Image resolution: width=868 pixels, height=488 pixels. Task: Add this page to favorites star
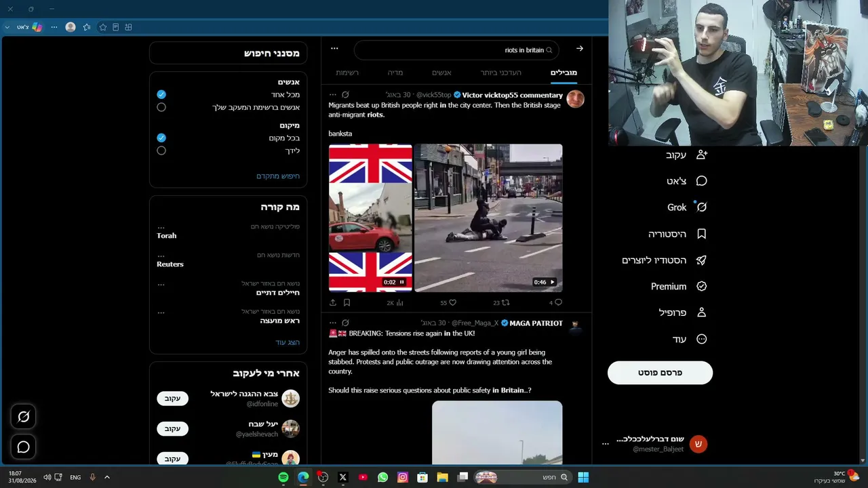pyautogui.click(x=103, y=27)
